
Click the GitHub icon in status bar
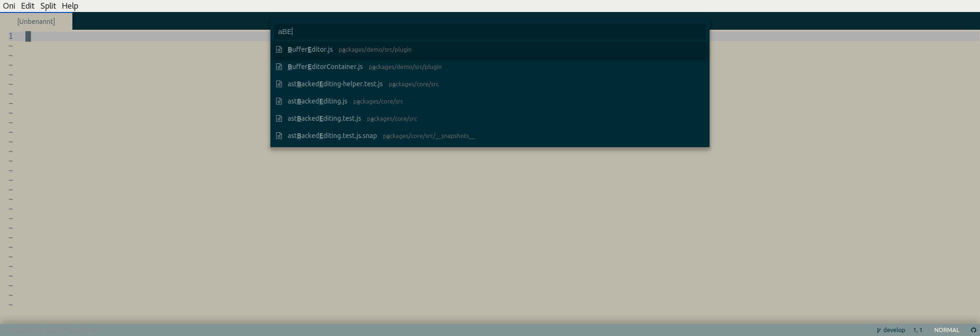[x=973, y=330]
